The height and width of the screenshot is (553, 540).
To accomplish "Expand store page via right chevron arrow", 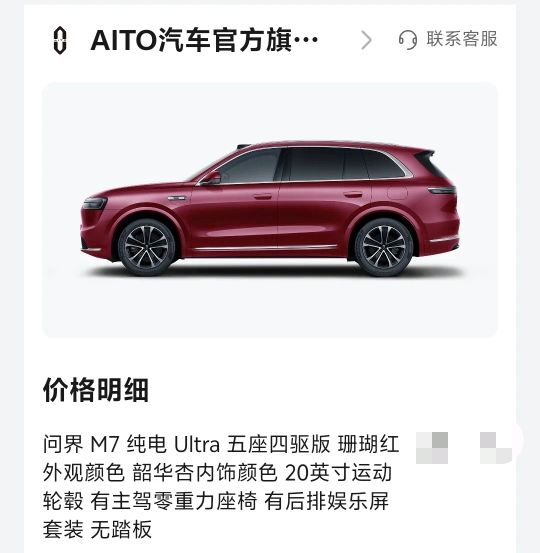I will coord(366,40).
